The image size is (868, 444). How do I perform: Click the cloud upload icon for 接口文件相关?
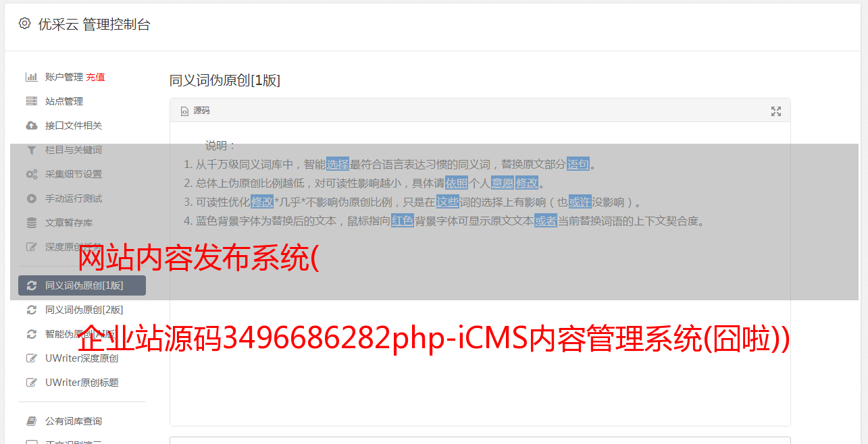coord(31,126)
